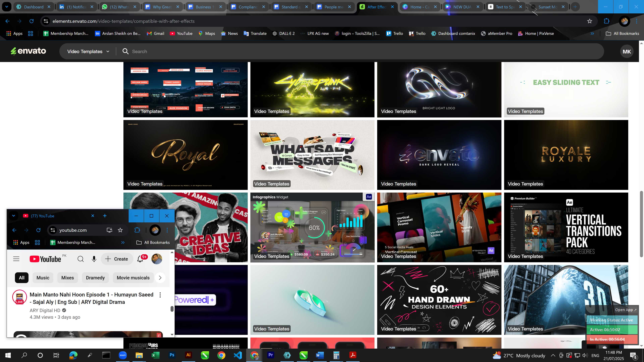Switch to the Text to Speech tab
The image size is (644, 362).
point(505,7)
